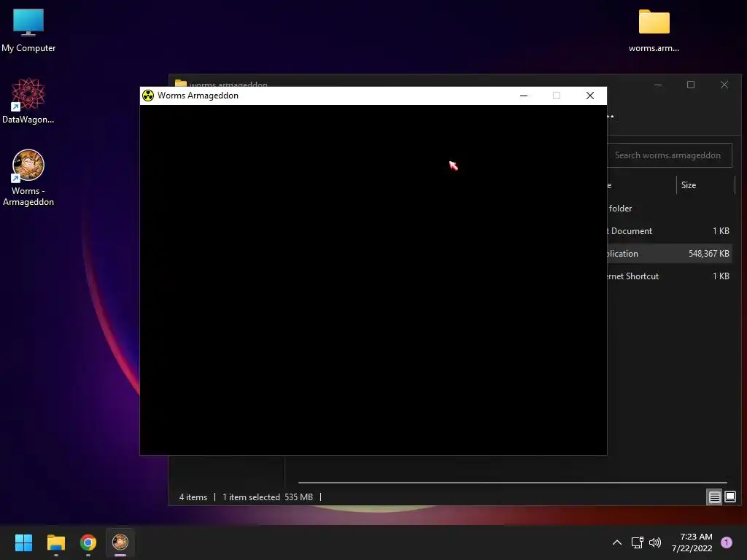The image size is (747, 560).
Task: Launch Worms - Armageddon desktop shortcut
Action: coord(28,178)
